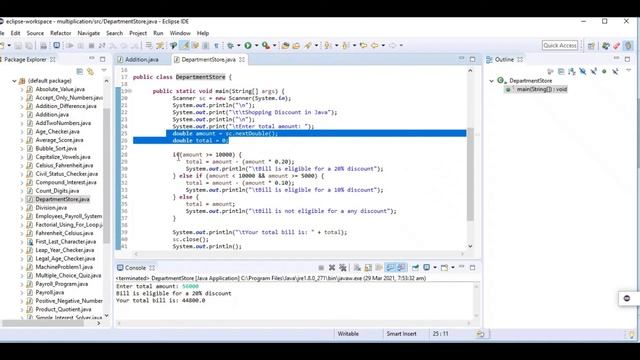This screenshot has height=360, width=640.
Task: Select Leap_Year_Checker.java in Package Explorer
Action: coord(64,250)
